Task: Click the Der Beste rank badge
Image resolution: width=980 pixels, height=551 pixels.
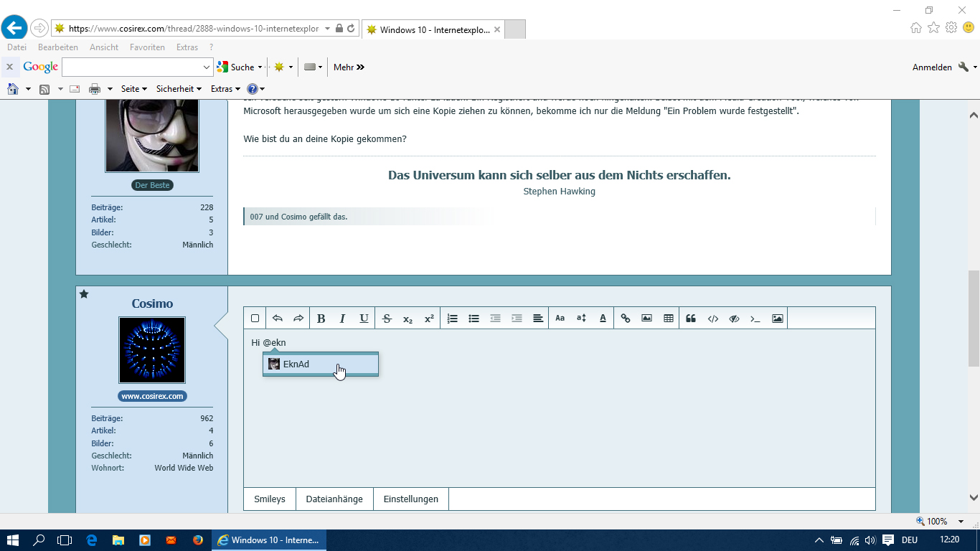Action: (152, 185)
